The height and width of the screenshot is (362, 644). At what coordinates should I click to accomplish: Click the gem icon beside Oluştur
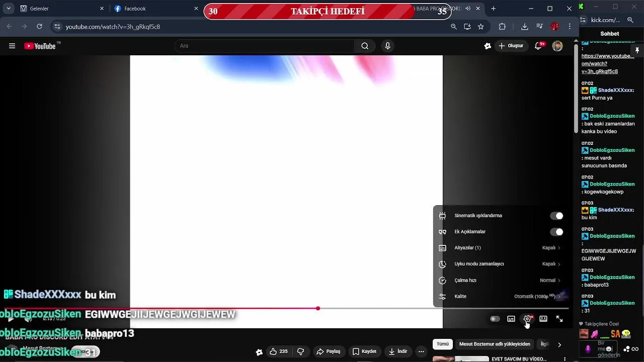(x=488, y=46)
